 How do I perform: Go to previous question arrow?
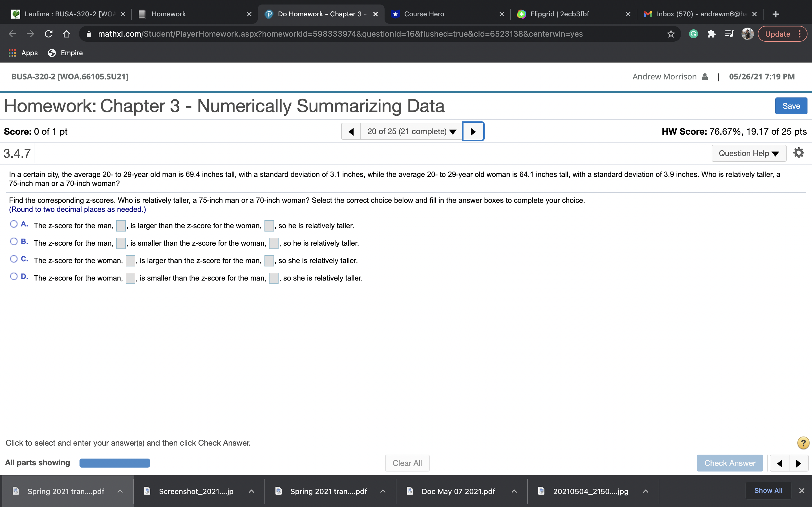point(351,132)
